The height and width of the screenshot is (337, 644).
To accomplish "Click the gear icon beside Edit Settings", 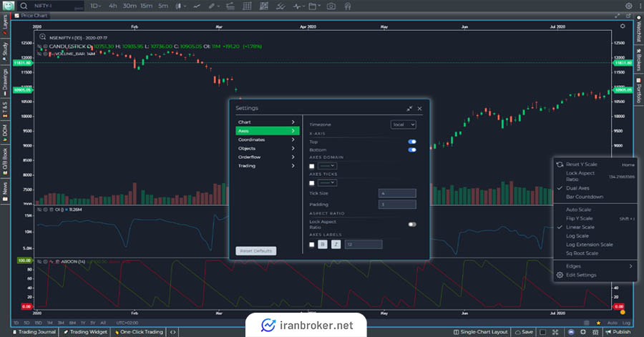I will click(x=560, y=275).
